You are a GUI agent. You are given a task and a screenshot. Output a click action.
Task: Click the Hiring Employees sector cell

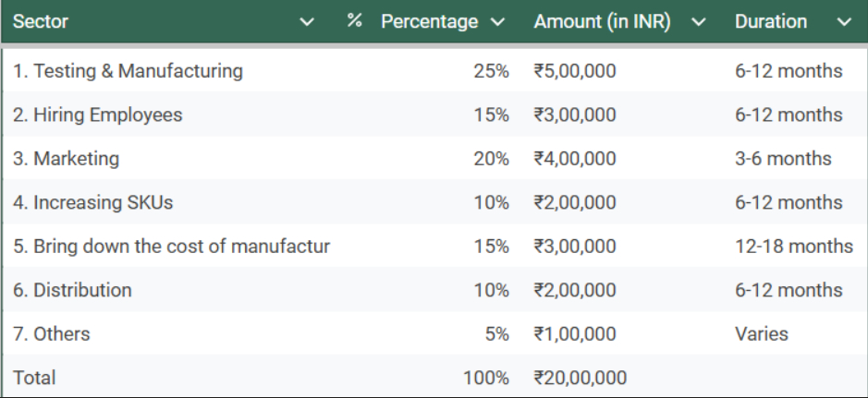[97, 115]
